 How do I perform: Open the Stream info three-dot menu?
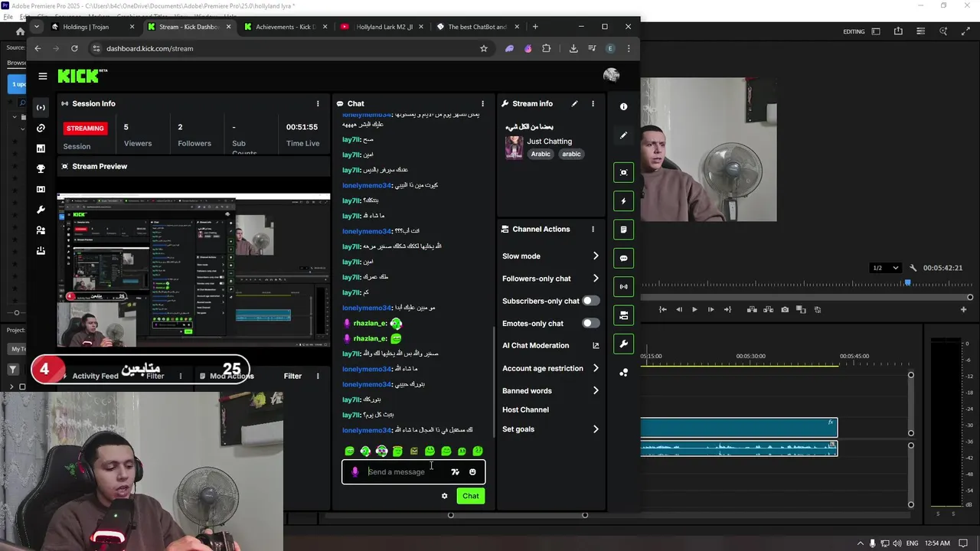tap(593, 103)
